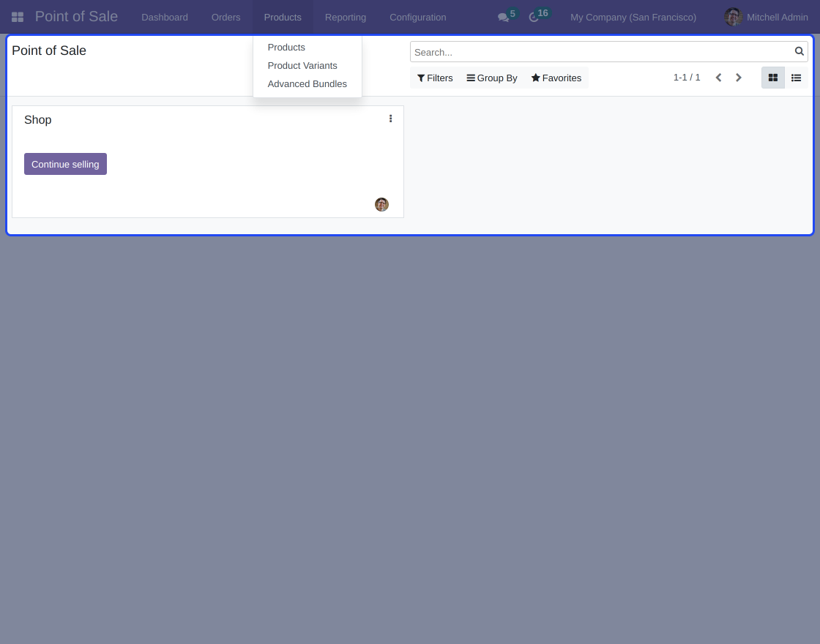Viewport: 820px width, 644px height.
Task: Open the Favorites dropdown
Action: 556,78
